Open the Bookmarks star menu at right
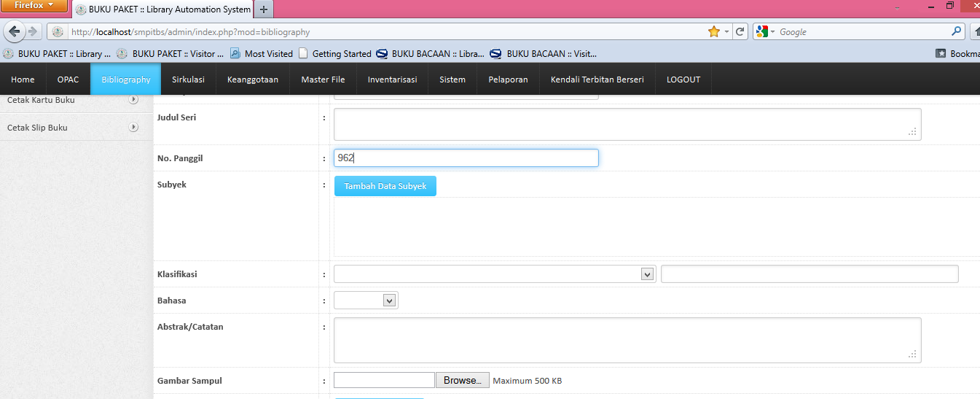Screen dimensions: 980x399 [957, 53]
